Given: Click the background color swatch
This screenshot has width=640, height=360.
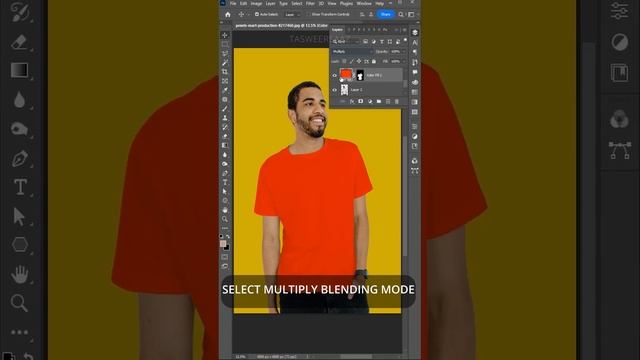Looking at the screenshot, I should [227, 248].
